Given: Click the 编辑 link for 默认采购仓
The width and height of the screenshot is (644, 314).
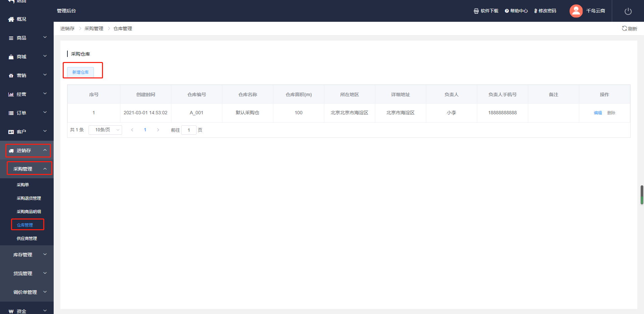Looking at the screenshot, I should pos(598,113).
